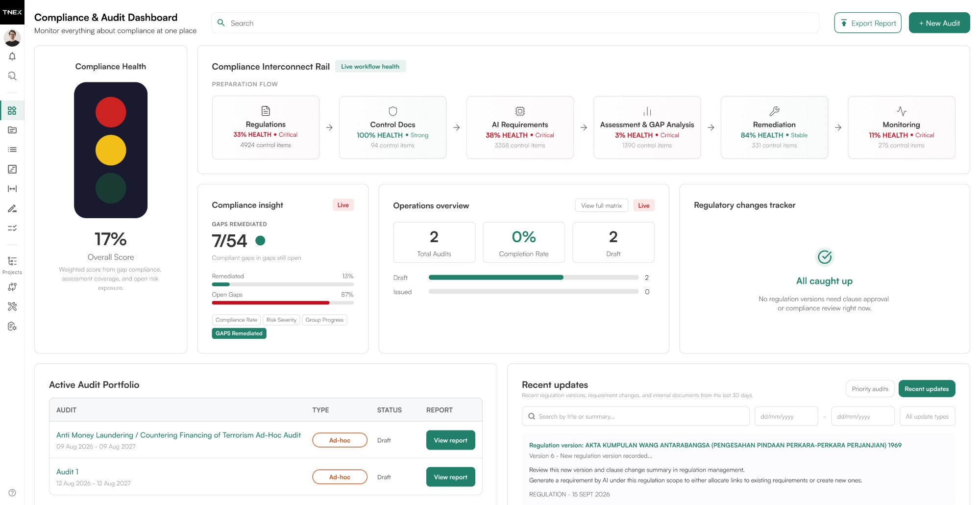Click Search by title or summary field
The width and height of the screenshot is (980, 505).
point(636,416)
